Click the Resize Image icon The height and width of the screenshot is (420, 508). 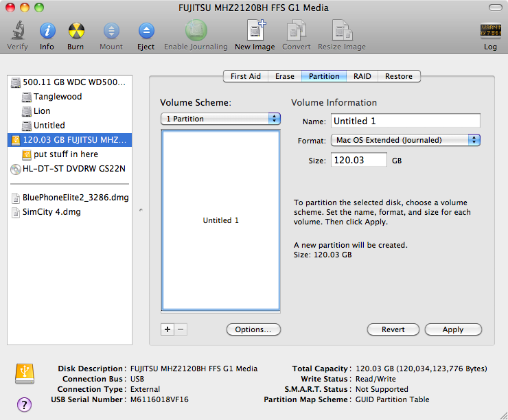click(342, 30)
